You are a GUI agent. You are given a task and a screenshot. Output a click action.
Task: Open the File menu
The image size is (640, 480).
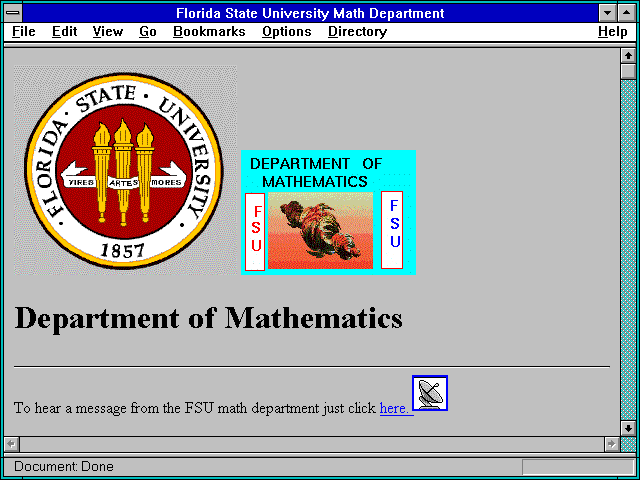[24, 31]
